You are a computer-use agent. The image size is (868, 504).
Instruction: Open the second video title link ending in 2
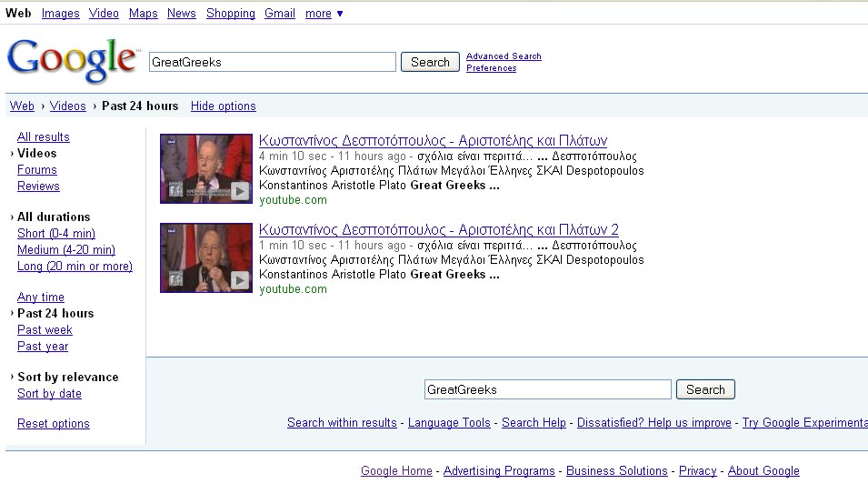click(438, 230)
